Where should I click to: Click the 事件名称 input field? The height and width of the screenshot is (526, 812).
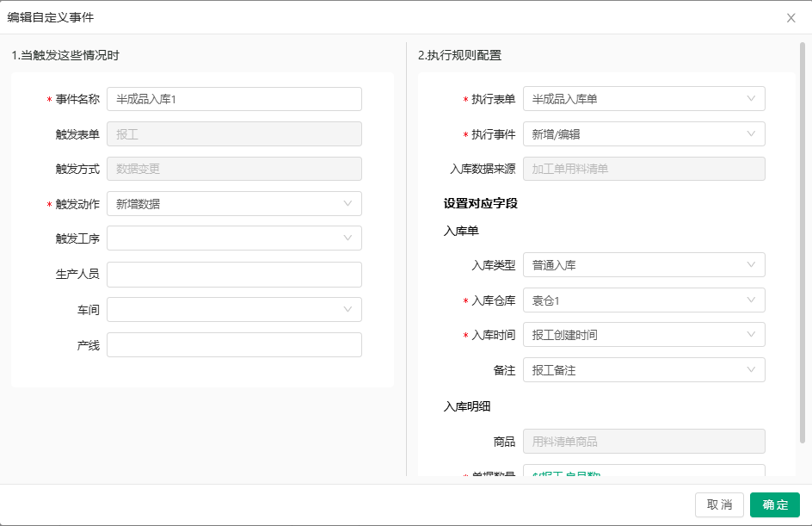click(234, 99)
